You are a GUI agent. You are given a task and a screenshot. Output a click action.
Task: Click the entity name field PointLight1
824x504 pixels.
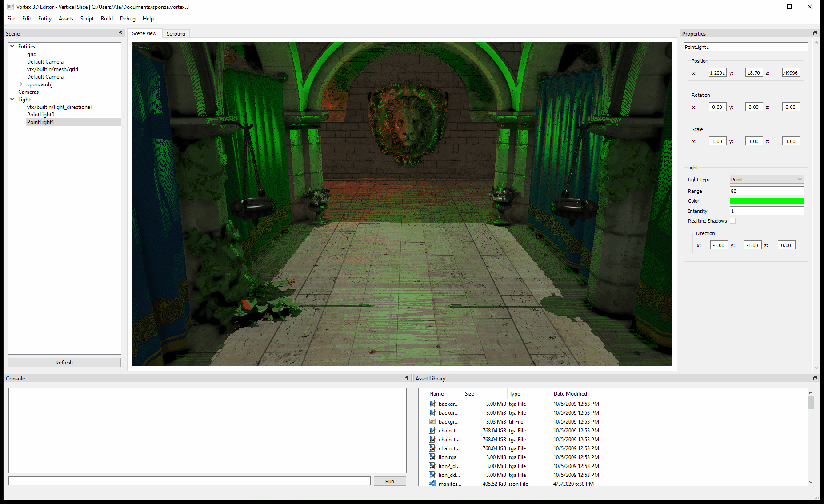[746, 47]
